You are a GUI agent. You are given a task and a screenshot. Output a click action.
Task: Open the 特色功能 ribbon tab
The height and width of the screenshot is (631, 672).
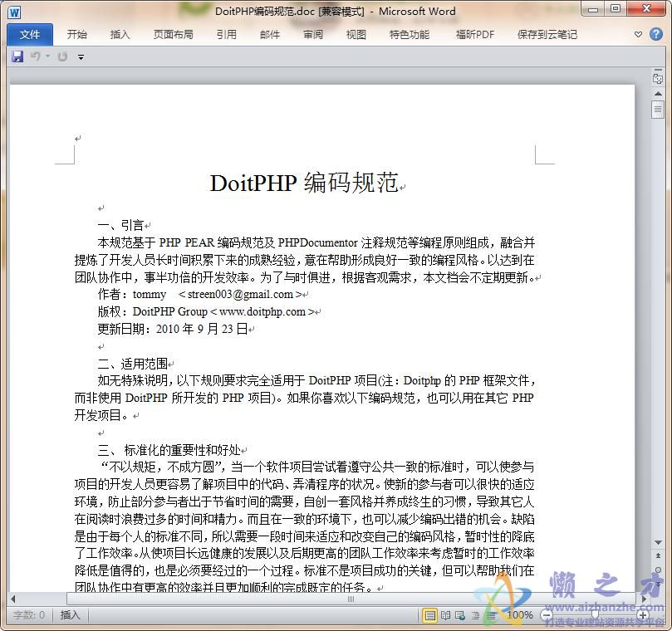tap(410, 34)
